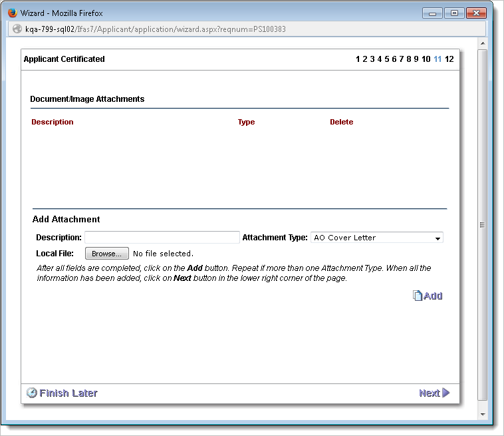
Task: Navigate to wizard step 10
Action: click(426, 59)
